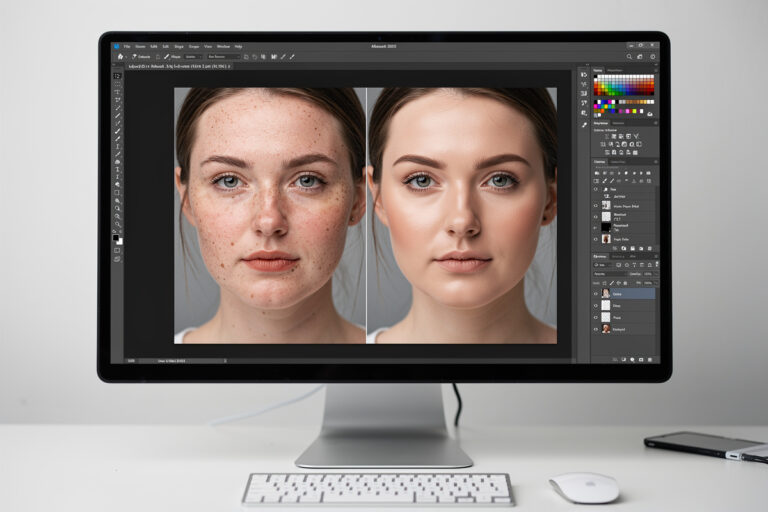The image size is (768, 512).
Task: Click the highlighted layer's thumbnail
Action: (x=605, y=294)
